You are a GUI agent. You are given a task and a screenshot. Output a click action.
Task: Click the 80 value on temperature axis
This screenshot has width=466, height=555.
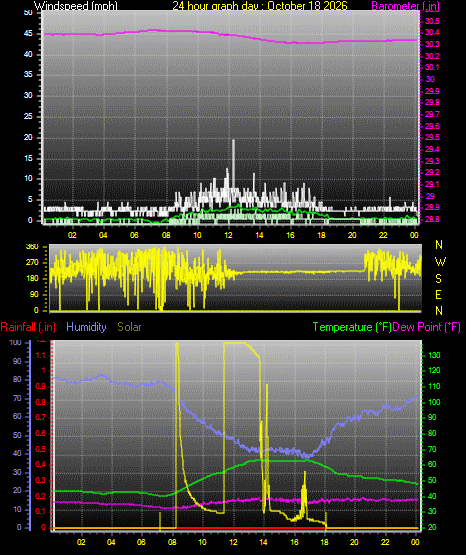pos(432,434)
